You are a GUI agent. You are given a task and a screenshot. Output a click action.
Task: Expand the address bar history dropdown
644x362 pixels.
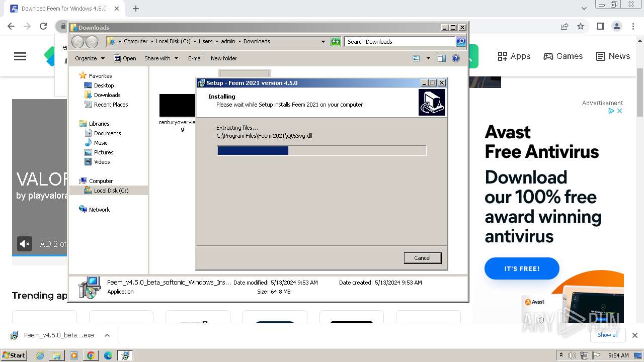point(323,42)
